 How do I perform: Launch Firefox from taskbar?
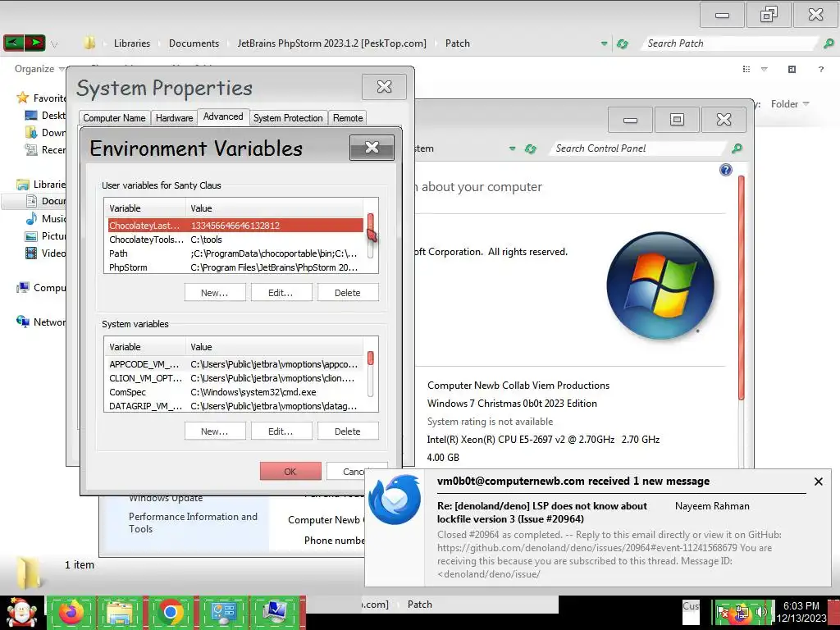coord(71,612)
